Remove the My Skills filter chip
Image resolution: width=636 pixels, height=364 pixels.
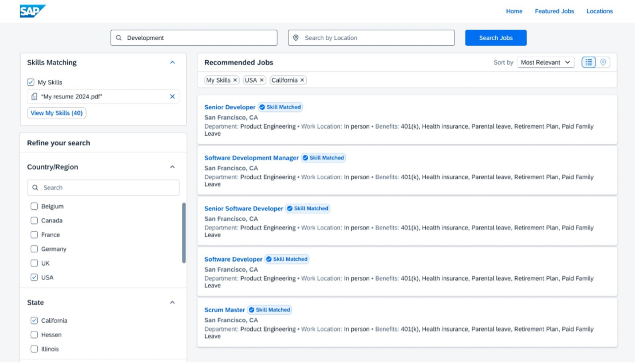[236, 80]
